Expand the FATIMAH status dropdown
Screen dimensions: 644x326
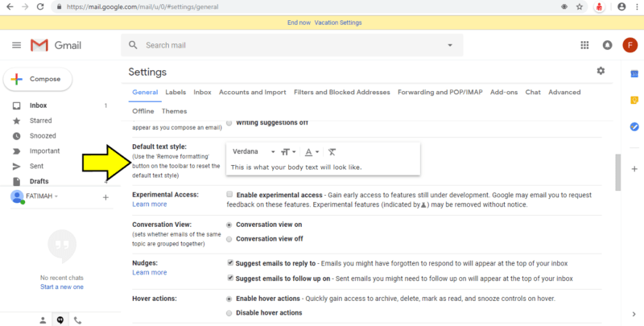56,196
